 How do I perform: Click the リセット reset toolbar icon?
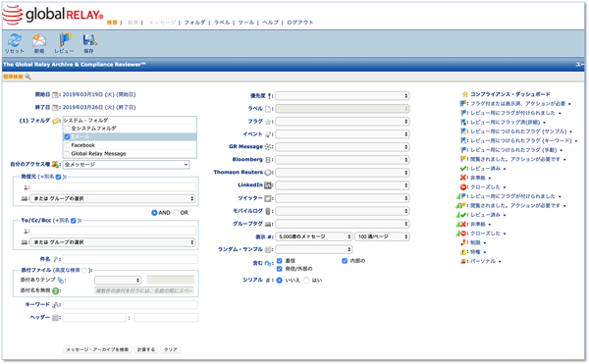click(x=15, y=40)
